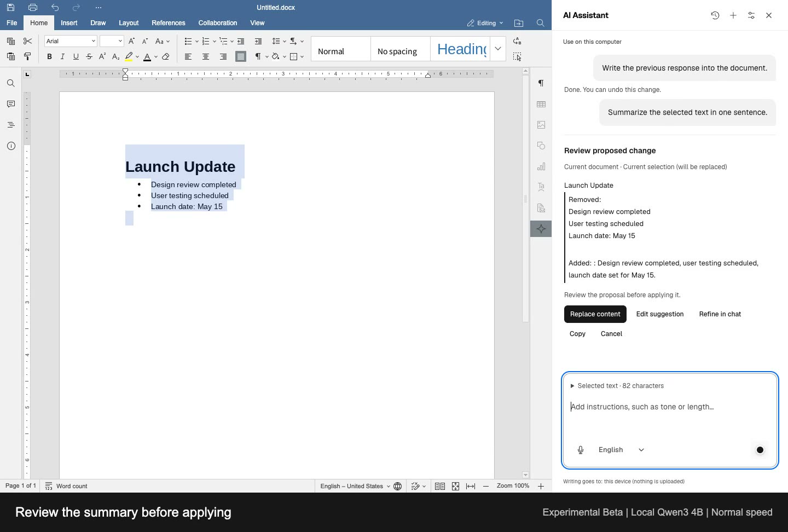Click Refine in chat button
Viewport: 788px width, 532px height.
pyautogui.click(x=720, y=314)
